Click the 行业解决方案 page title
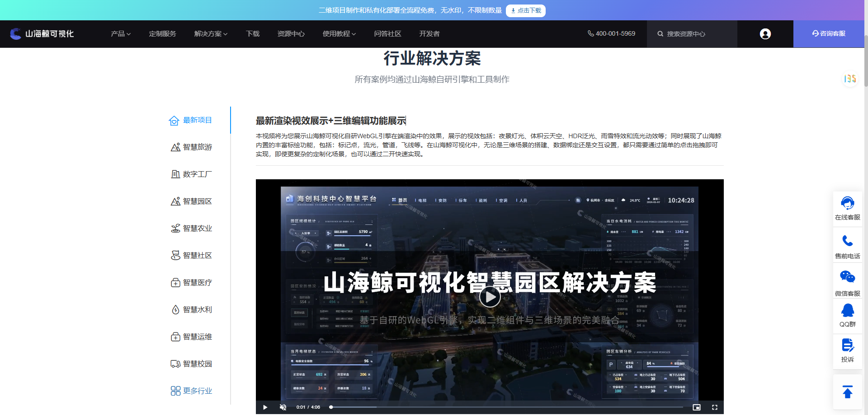The image size is (868, 415). pyautogui.click(x=432, y=58)
